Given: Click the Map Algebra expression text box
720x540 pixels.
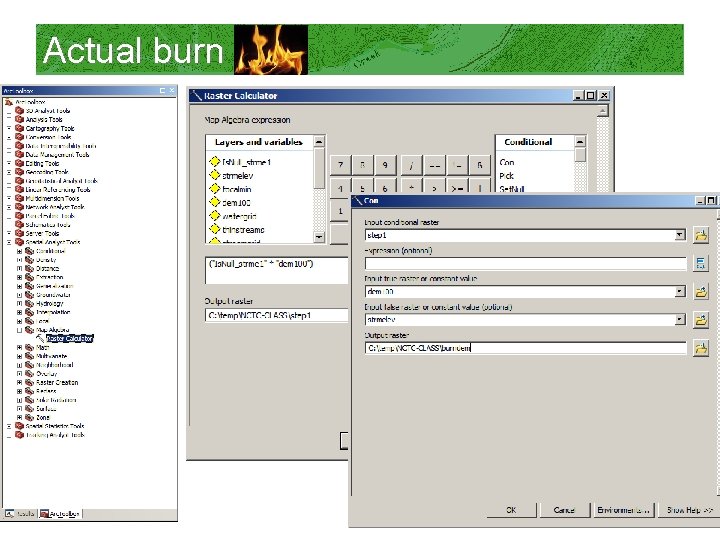Looking at the screenshot, I should [276, 270].
